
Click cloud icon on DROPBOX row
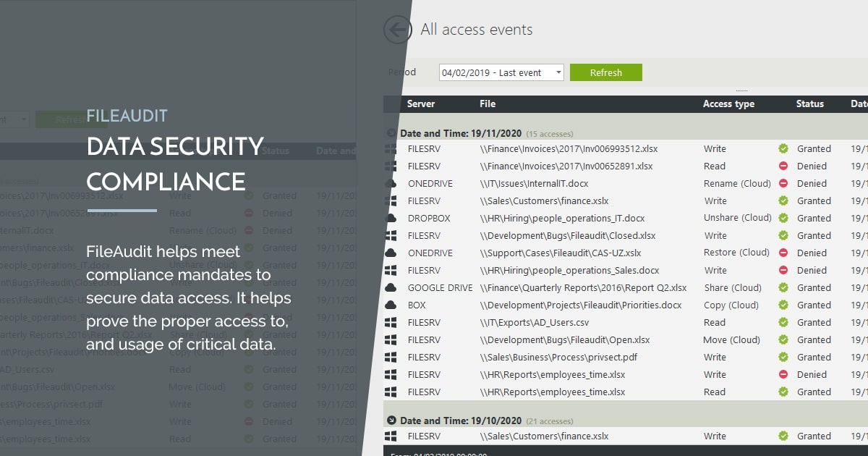coord(391,219)
